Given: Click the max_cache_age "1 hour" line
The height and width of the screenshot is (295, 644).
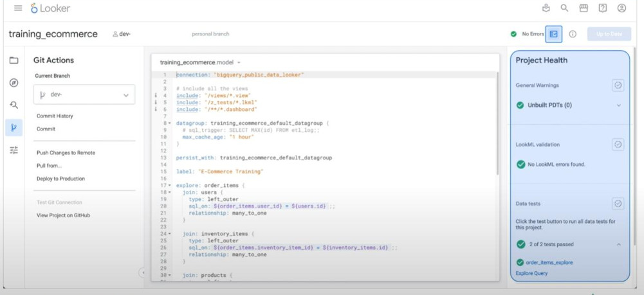Looking at the screenshot, I should 218,137.
